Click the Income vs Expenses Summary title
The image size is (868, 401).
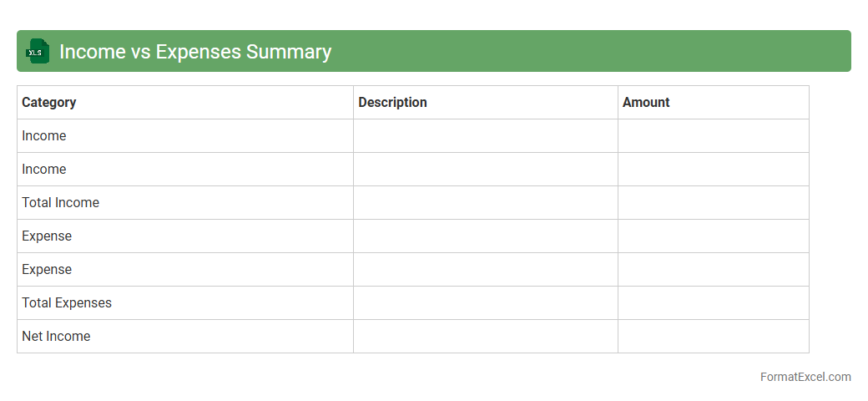(195, 52)
